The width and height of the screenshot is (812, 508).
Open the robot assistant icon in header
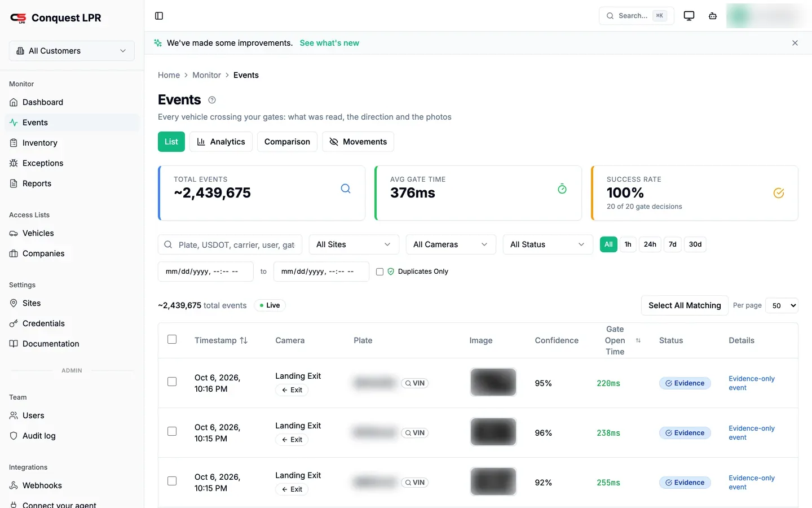click(x=713, y=16)
